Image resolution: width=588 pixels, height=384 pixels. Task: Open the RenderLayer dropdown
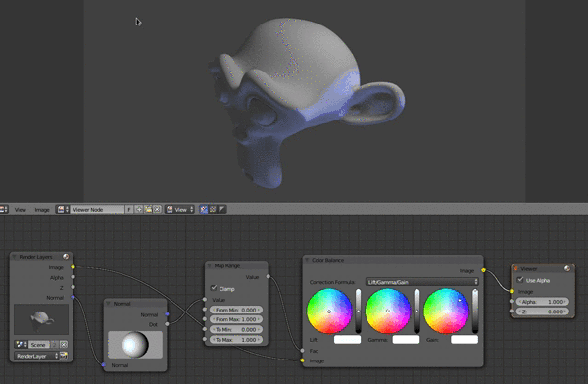tap(36, 356)
